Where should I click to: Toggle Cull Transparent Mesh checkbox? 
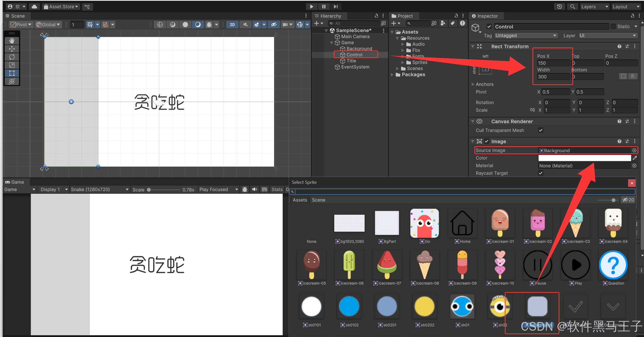(x=541, y=130)
